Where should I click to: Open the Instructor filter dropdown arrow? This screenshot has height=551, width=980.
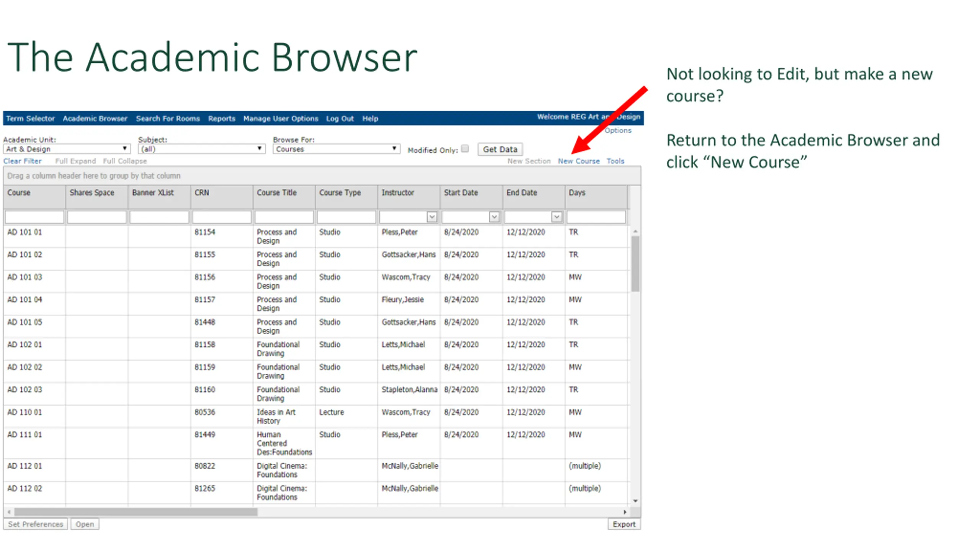[x=432, y=217]
